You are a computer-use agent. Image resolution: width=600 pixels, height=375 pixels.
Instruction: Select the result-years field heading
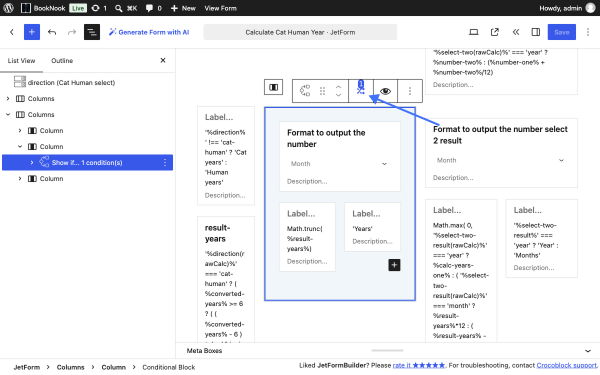(x=217, y=233)
